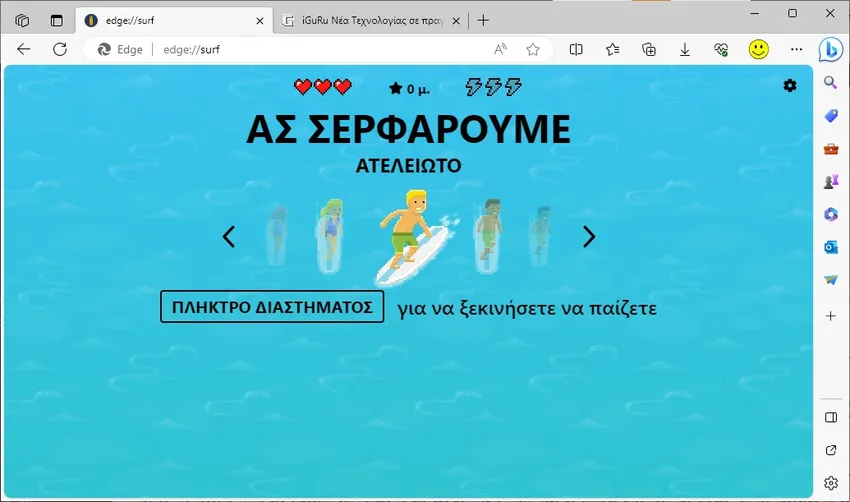This screenshot has height=502, width=850.
Task: Open the Favorites list icon
Action: tap(613, 49)
